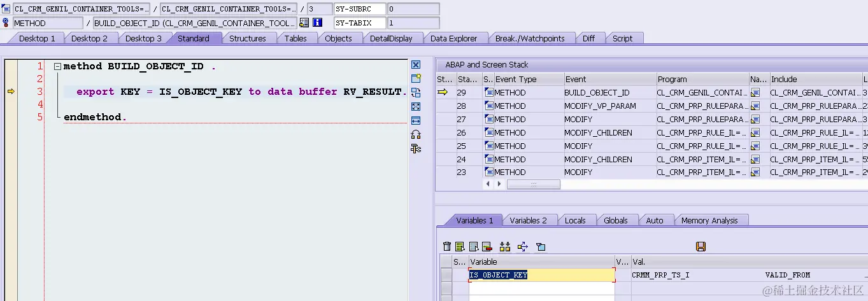Click the stack's horizontal scrollbar right arrow
The width and height of the screenshot is (868, 301).
tap(500, 184)
